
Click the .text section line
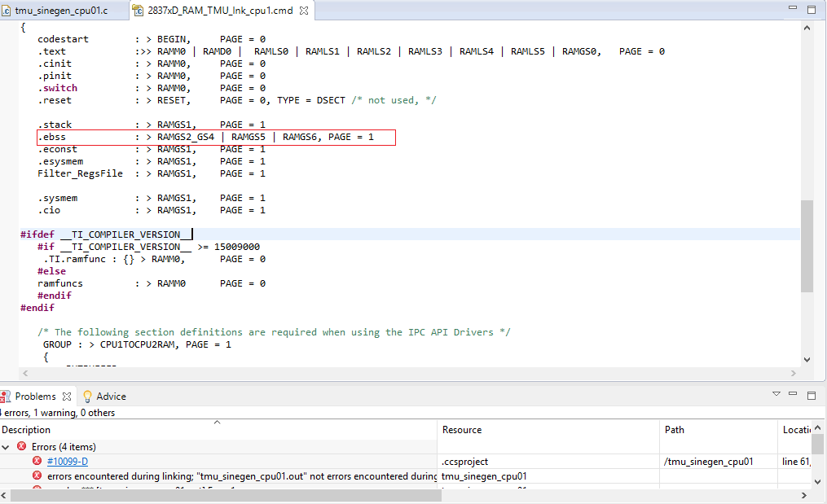(x=350, y=51)
